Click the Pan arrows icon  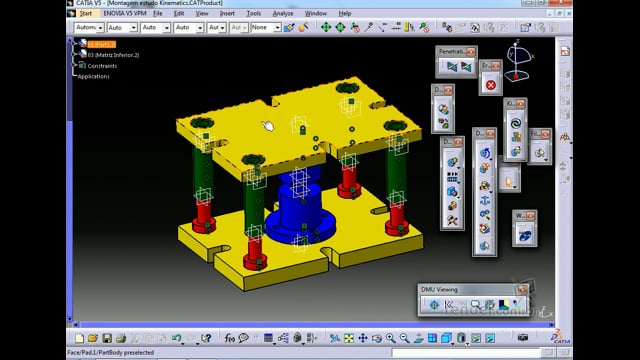point(362,338)
